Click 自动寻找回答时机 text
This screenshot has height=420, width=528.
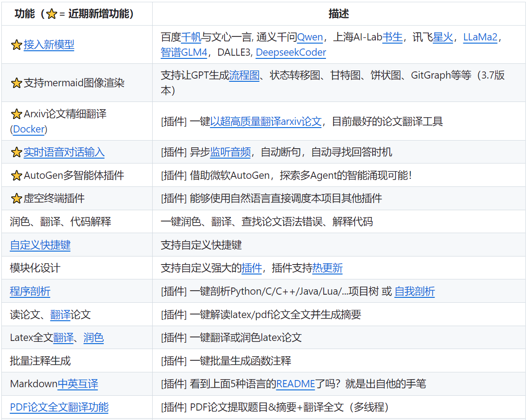click(352, 152)
